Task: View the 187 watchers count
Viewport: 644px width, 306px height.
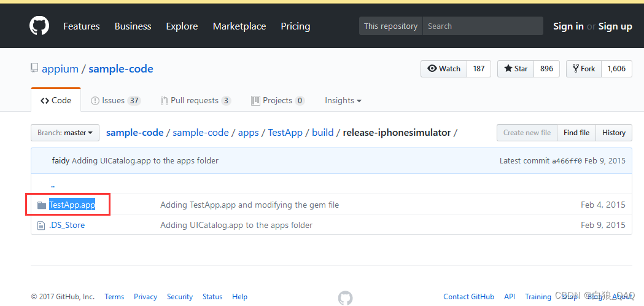Action: click(479, 69)
